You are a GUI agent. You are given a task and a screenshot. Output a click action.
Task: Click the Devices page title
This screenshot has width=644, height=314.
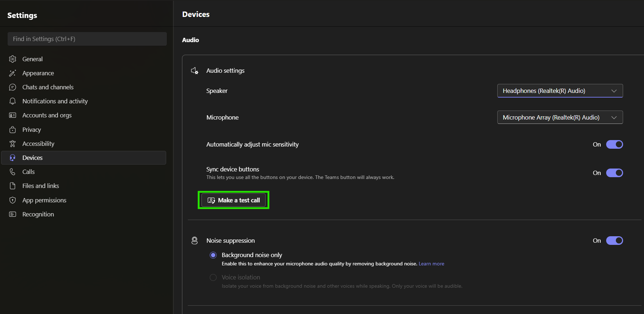[x=196, y=14]
